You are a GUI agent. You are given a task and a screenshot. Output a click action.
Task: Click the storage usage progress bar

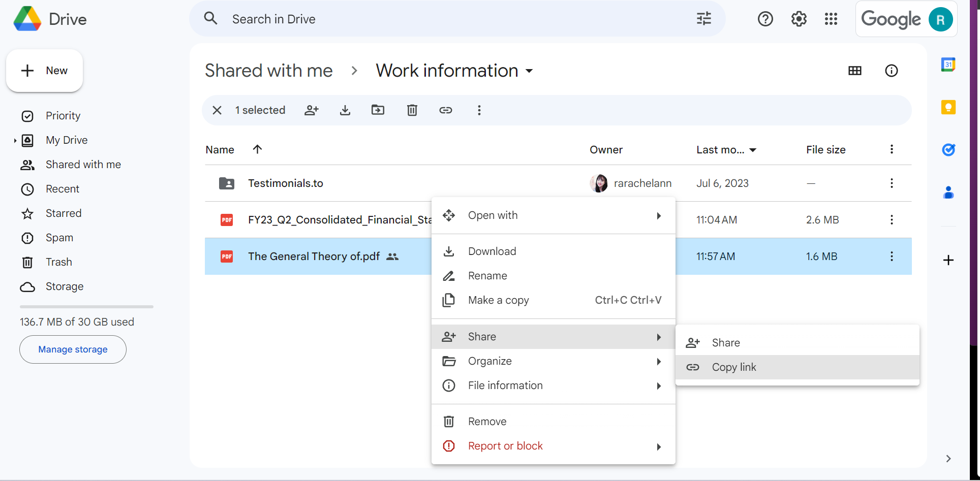coord(86,307)
